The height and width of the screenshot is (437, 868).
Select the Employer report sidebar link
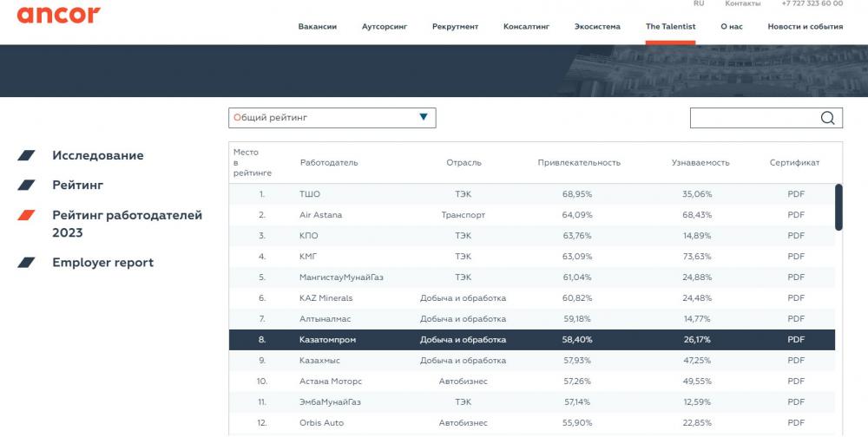(x=102, y=263)
